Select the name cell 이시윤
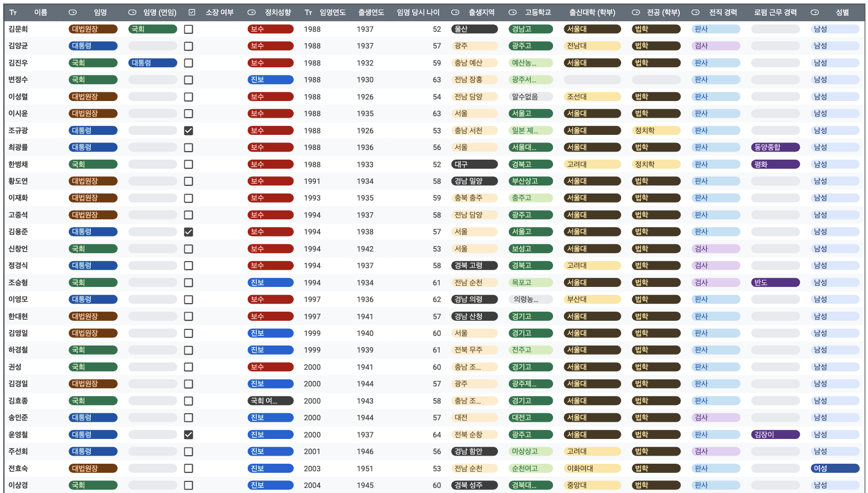868x493 pixels. tap(18, 114)
